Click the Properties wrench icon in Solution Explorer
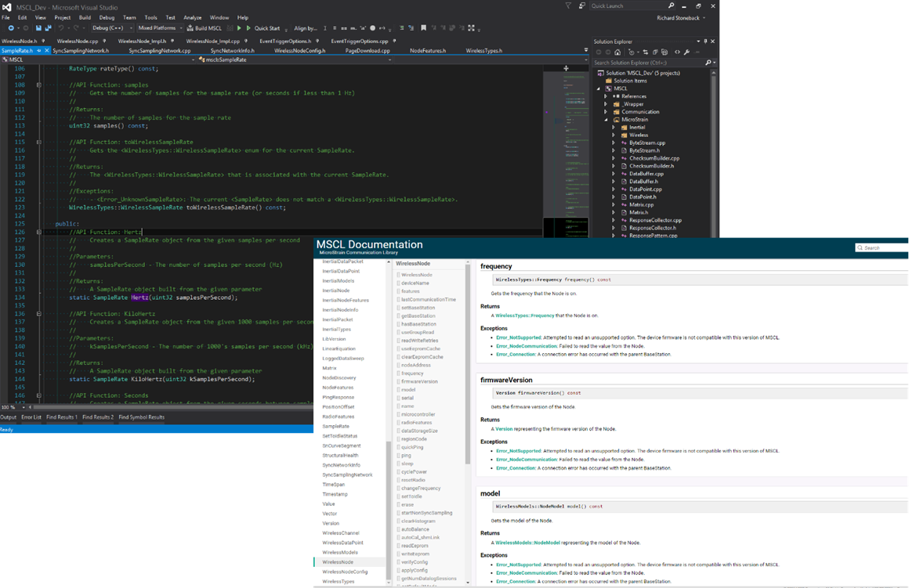Image resolution: width=909 pixels, height=588 pixels. (x=687, y=52)
